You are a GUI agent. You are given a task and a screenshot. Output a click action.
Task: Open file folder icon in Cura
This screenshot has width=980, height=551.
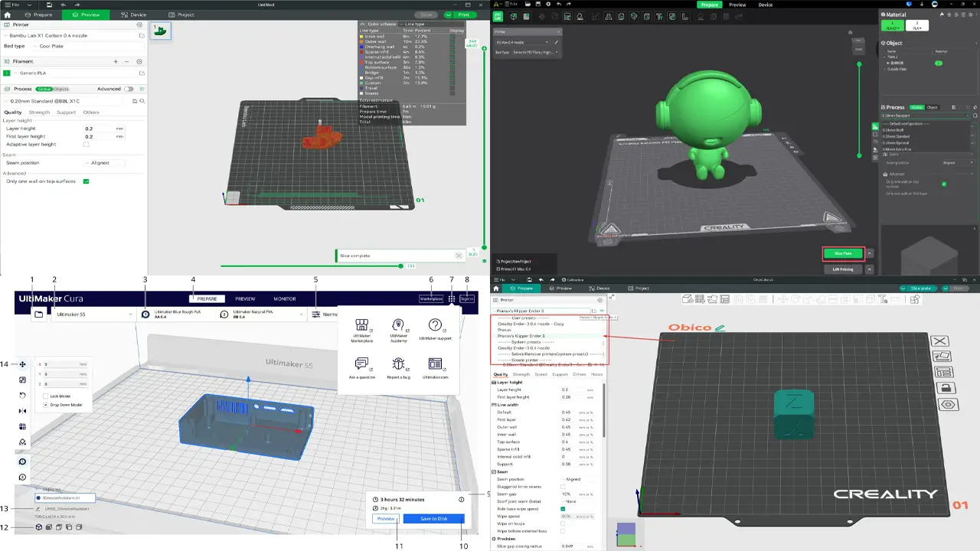38,314
